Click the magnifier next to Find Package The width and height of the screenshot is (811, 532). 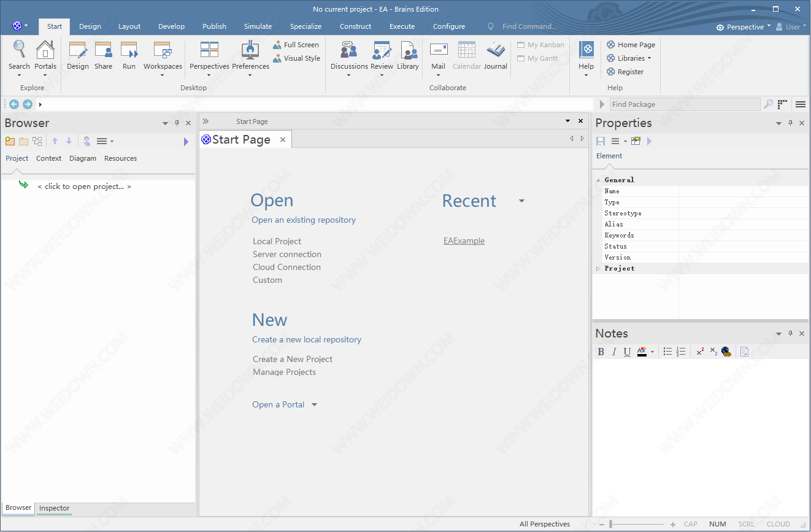768,104
